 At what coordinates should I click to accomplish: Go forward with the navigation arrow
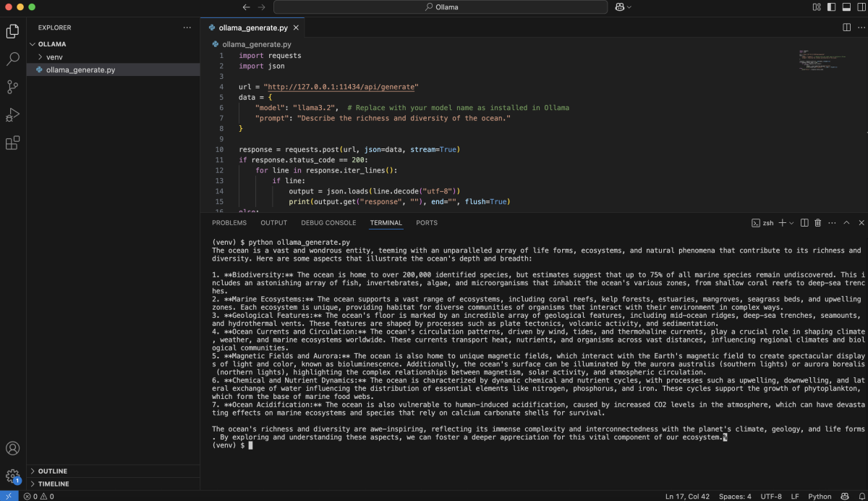262,7
